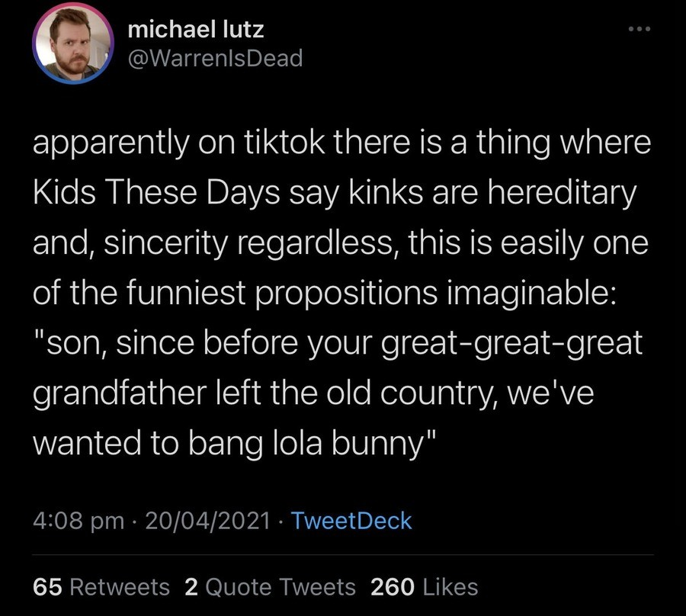The height and width of the screenshot is (616, 686).
Task: Click the phrase "Kids These Days"
Action: [x=156, y=192]
